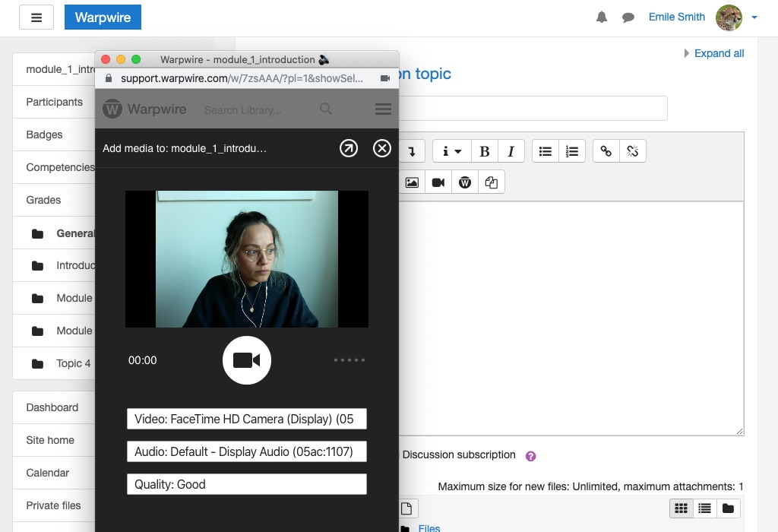The width and height of the screenshot is (778, 532).
Task: Click the popup URL address bar
Action: coord(242,78)
